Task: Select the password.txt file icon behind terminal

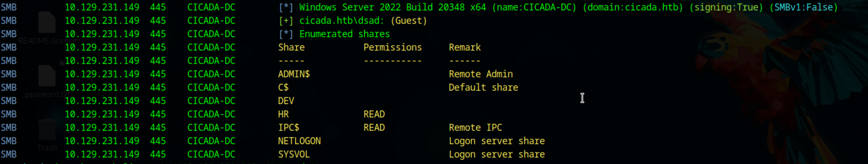Action: 47,76
